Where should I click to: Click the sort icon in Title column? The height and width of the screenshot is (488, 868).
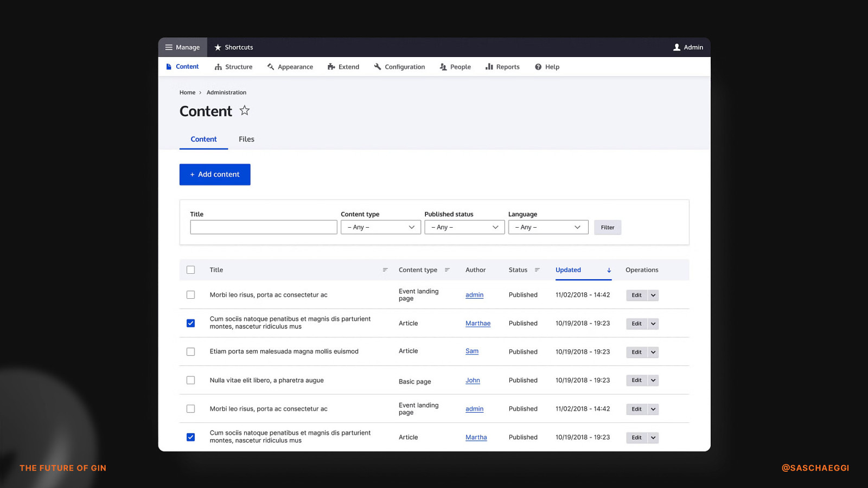(385, 270)
